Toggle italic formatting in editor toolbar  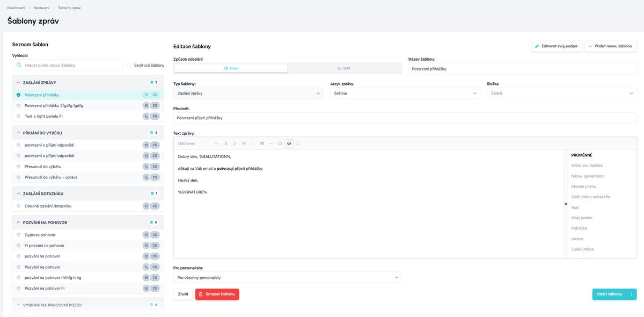click(235, 143)
